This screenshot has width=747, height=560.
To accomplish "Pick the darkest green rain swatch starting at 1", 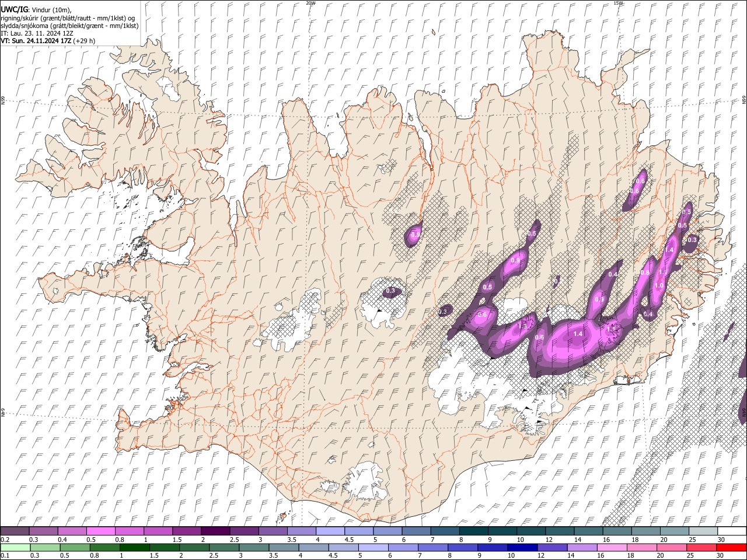I will pos(134,547).
